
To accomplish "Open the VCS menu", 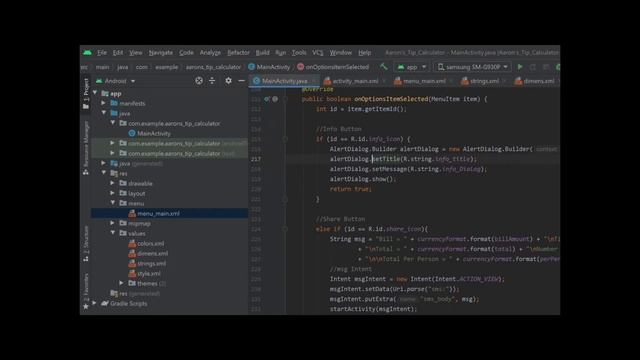I will coord(318,53).
